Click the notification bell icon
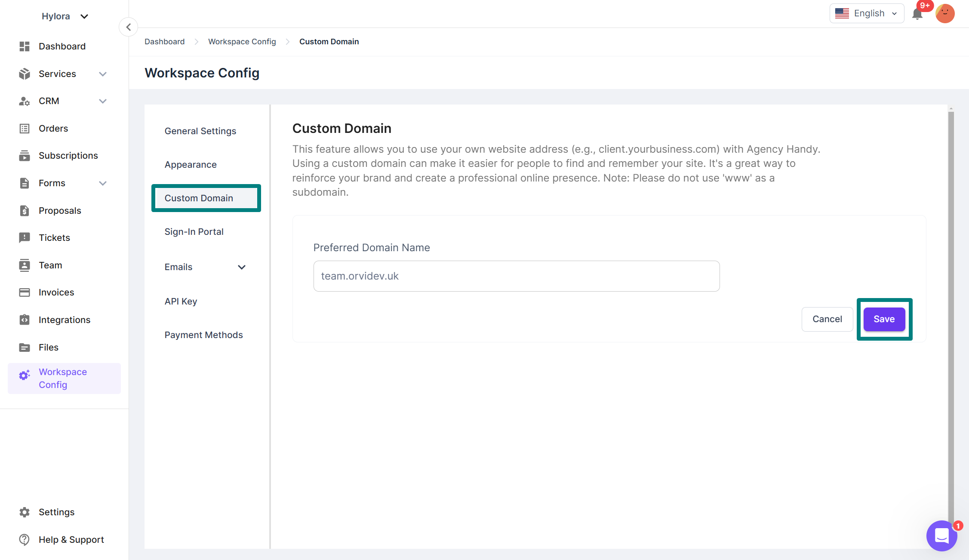 (x=917, y=14)
